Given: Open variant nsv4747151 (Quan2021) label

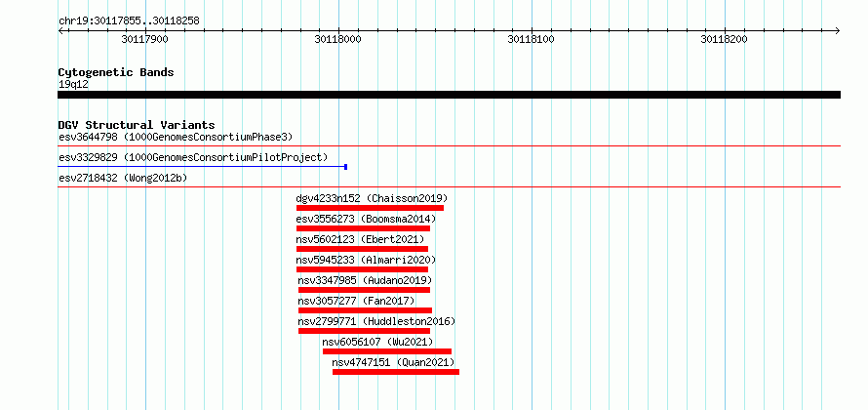Looking at the screenshot, I should (x=393, y=362).
